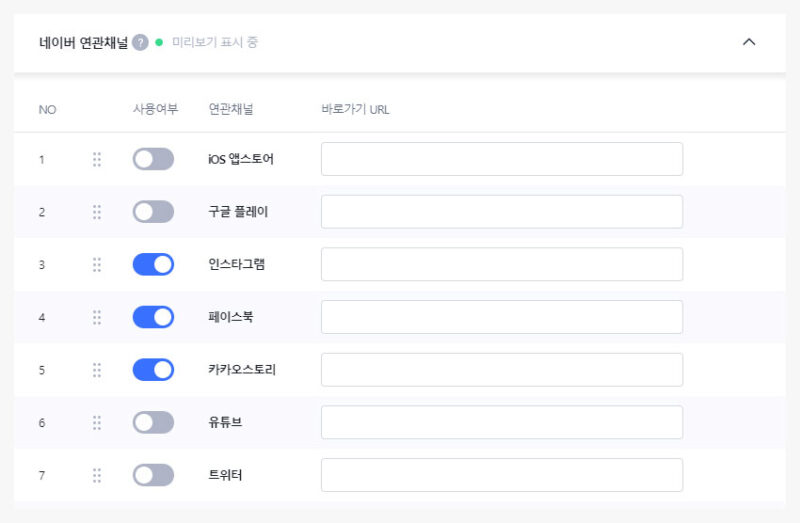Turn off the 페이스북 switch

tap(153, 317)
